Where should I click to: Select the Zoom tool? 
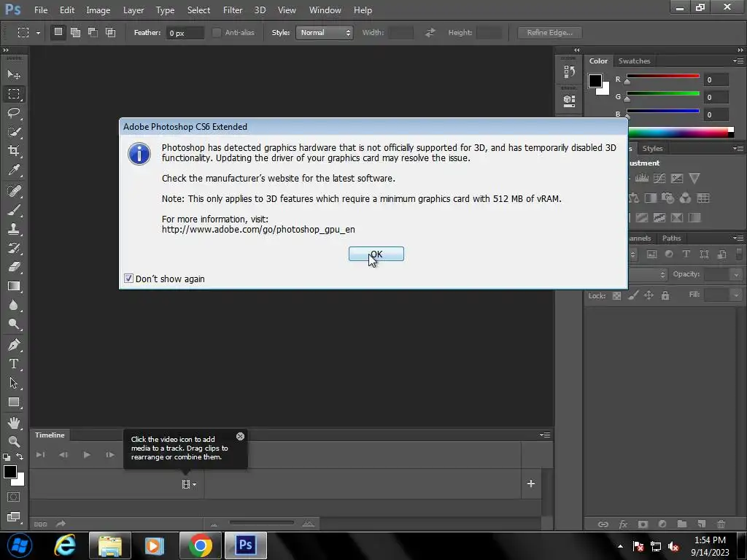click(x=14, y=441)
